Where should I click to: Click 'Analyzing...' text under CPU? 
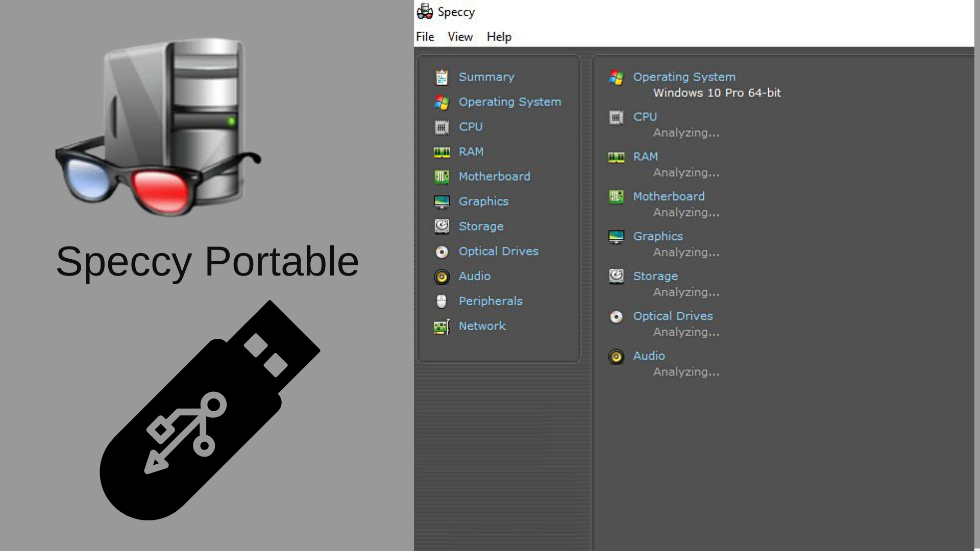click(686, 133)
